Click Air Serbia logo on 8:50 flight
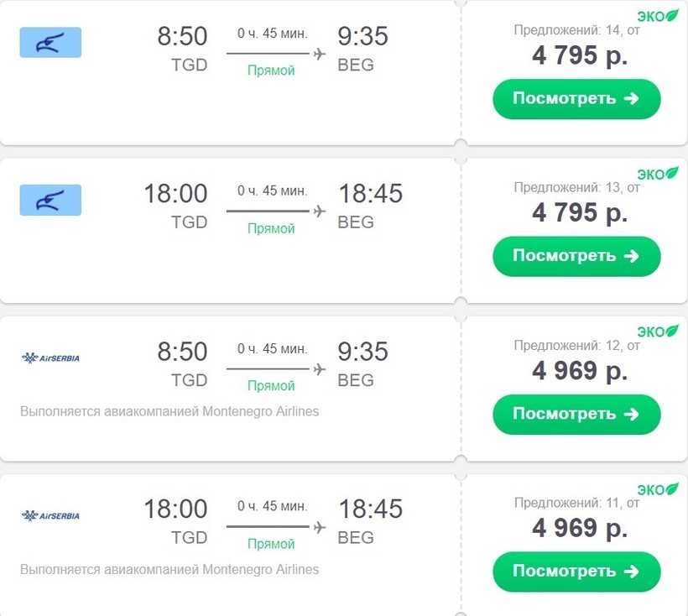688x616 pixels. 50,358
